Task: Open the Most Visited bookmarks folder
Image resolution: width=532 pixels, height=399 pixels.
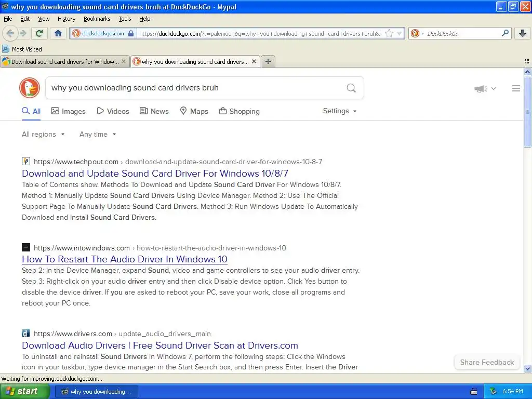Action: click(x=22, y=49)
